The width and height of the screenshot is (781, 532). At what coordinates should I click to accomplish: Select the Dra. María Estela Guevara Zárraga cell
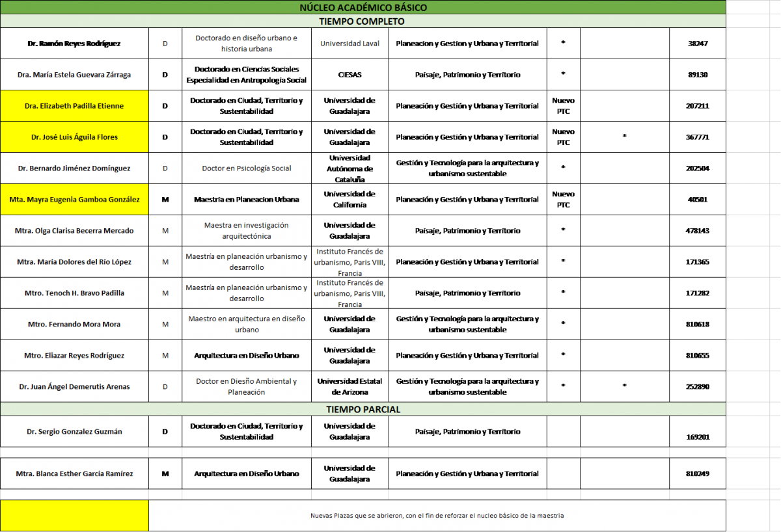click(74, 75)
